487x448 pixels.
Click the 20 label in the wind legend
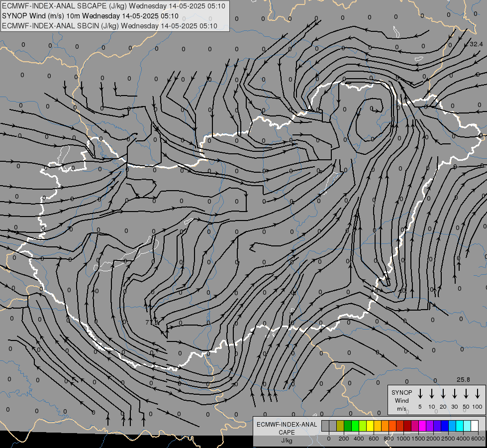[443, 407]
